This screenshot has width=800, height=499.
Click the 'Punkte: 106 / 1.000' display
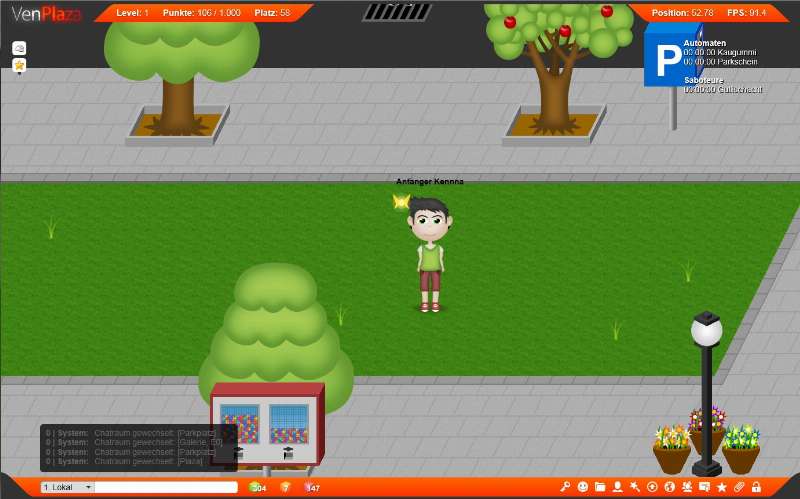click(x=202, y=13)
